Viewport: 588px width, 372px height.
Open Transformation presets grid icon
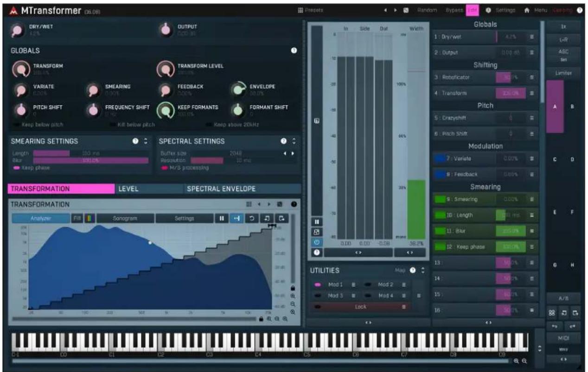pos(249,204)
